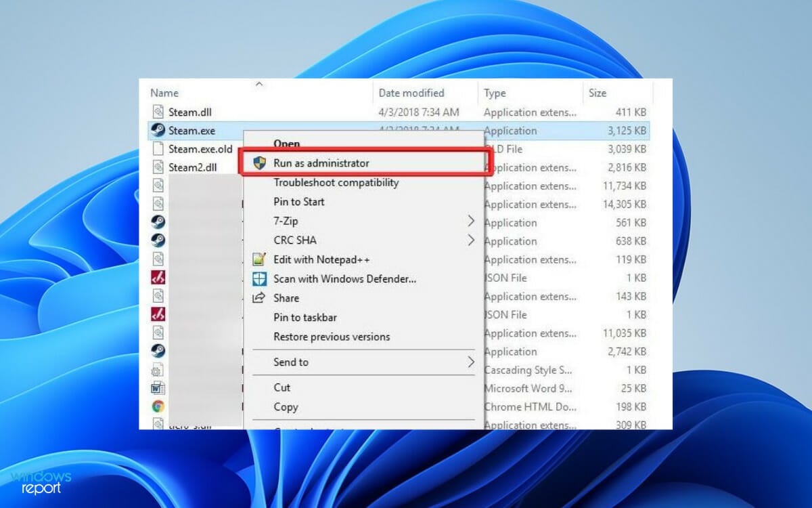812x508 pixels.
Task: Open the Send to menu entry
Action: (x=291, y=362)
